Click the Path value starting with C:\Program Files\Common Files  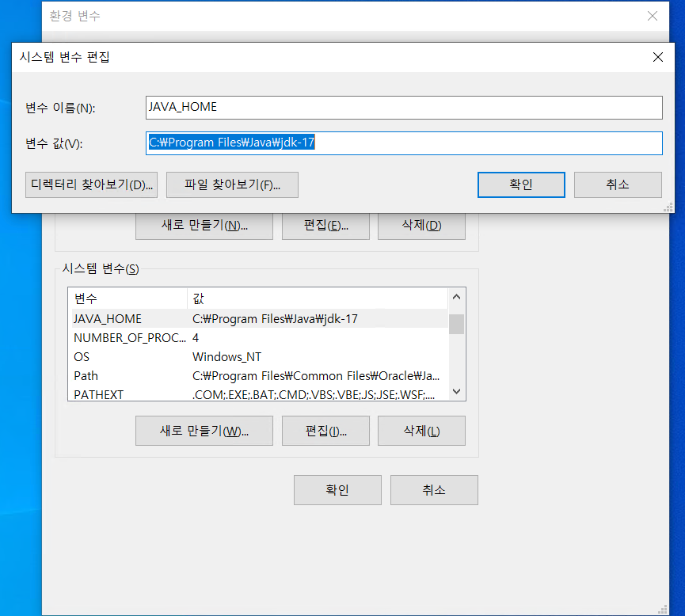click(x=316, y=376)
